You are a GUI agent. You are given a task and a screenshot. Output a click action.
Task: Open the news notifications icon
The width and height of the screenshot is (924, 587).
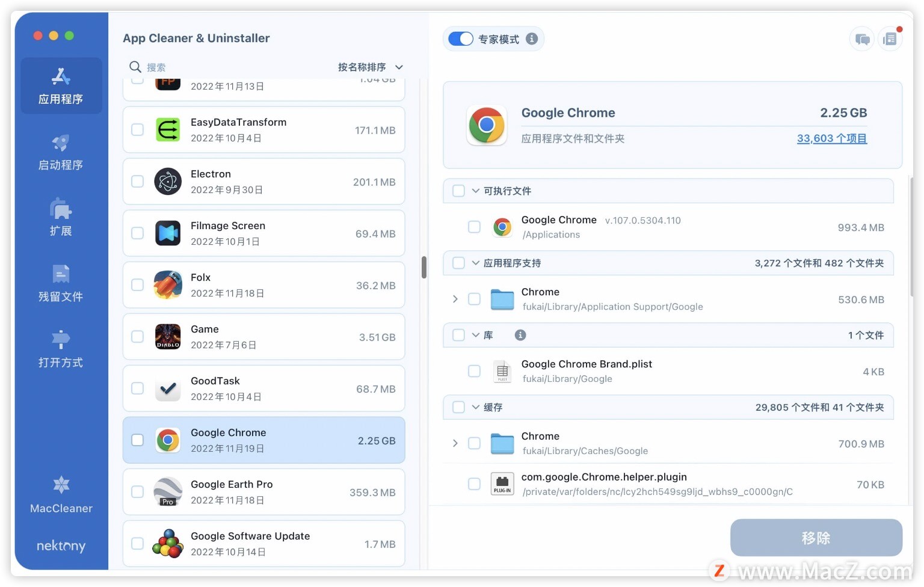coord(890,40)
